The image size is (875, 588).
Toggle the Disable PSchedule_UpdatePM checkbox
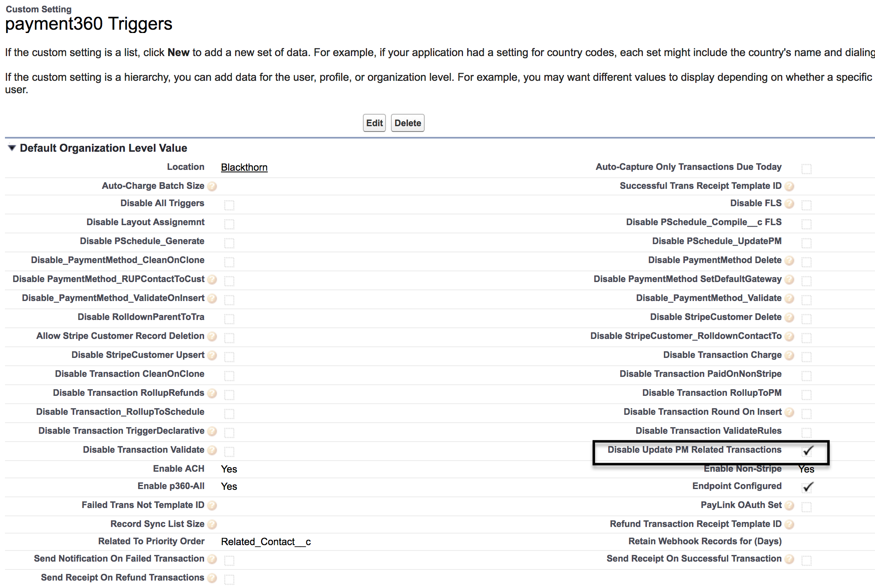(807, 243)
